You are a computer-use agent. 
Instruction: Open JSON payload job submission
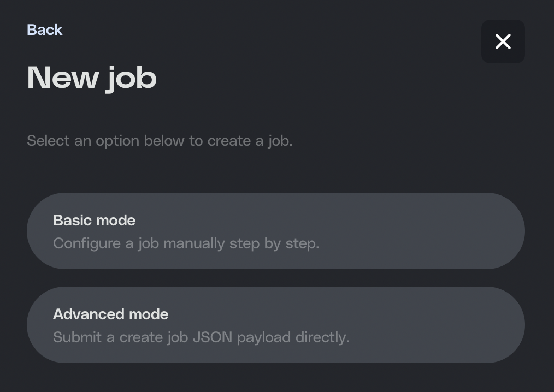(x=275, y=325)
